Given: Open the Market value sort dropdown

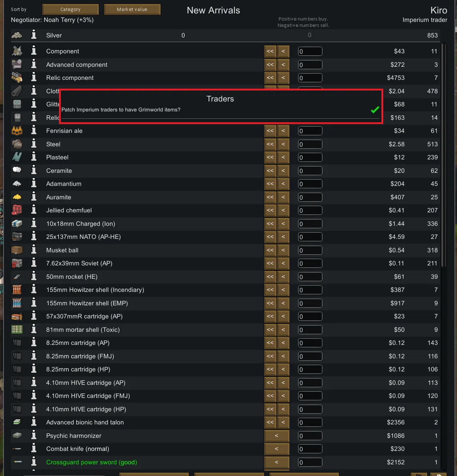Looking at the screenshot, I should [x=132, y=10].
